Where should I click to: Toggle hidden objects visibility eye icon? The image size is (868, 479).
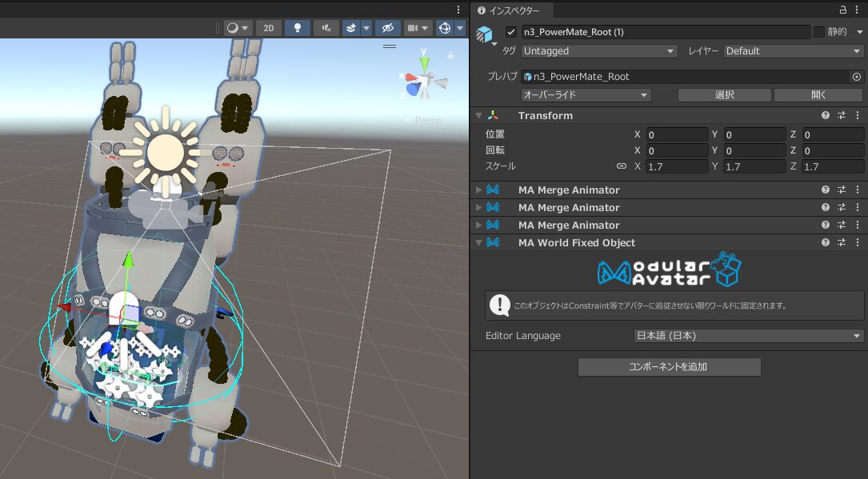(387, 28)
